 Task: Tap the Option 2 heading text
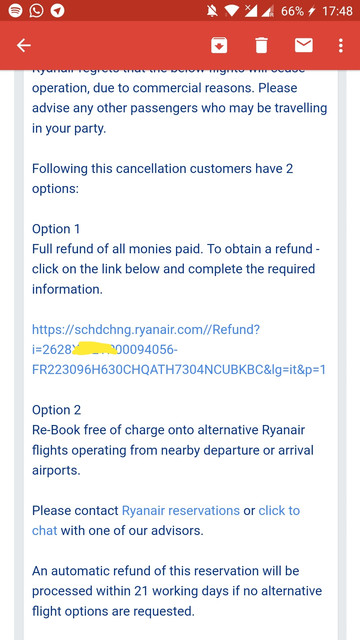(x=56, y=410)
